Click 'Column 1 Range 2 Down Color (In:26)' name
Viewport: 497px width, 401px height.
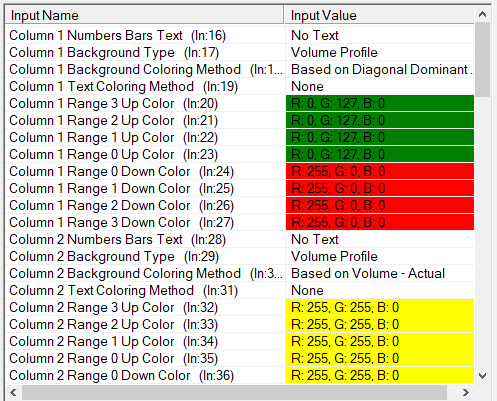coord(121,205)
